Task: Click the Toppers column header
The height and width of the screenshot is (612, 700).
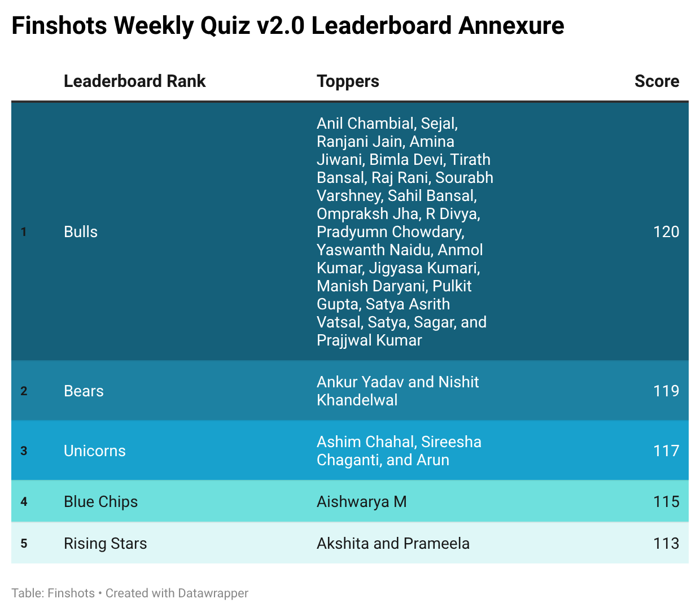Action: pyautogui.click(x=348, y=81)
